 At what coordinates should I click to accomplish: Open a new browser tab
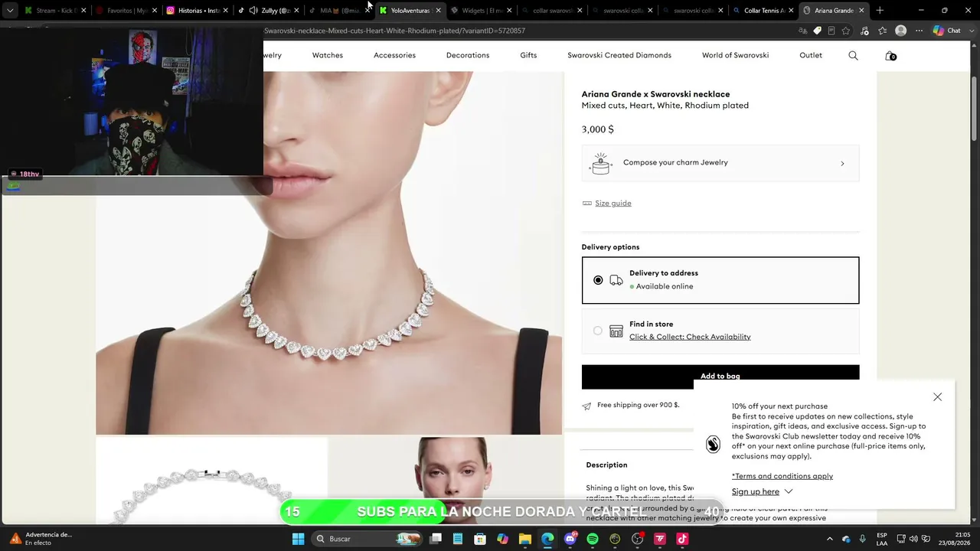[880, 10]
